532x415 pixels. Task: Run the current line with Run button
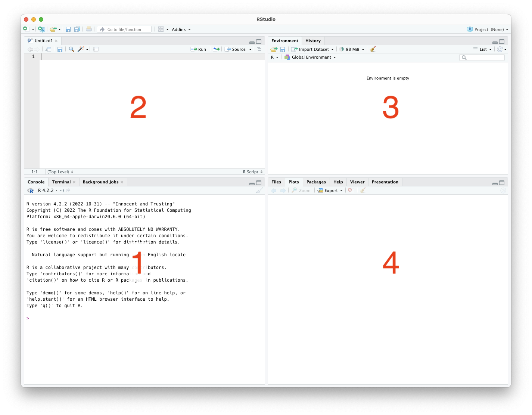pos(199,49)
